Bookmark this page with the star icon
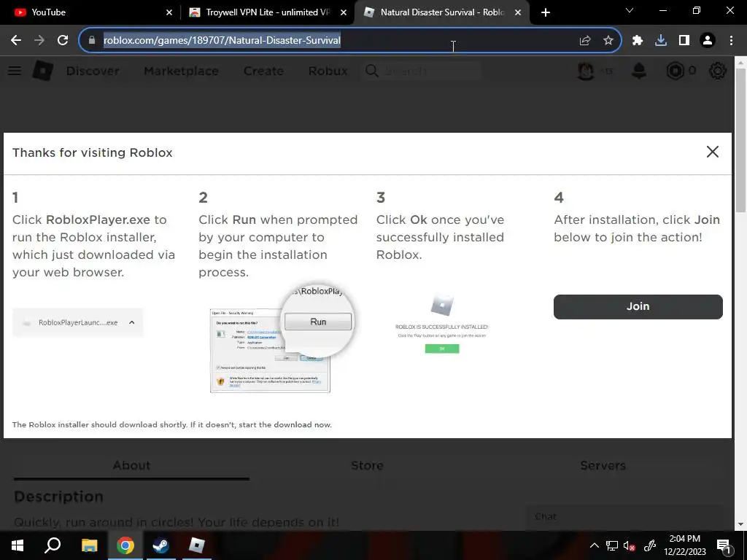This screenshot has width=747, height=560. 608,41
